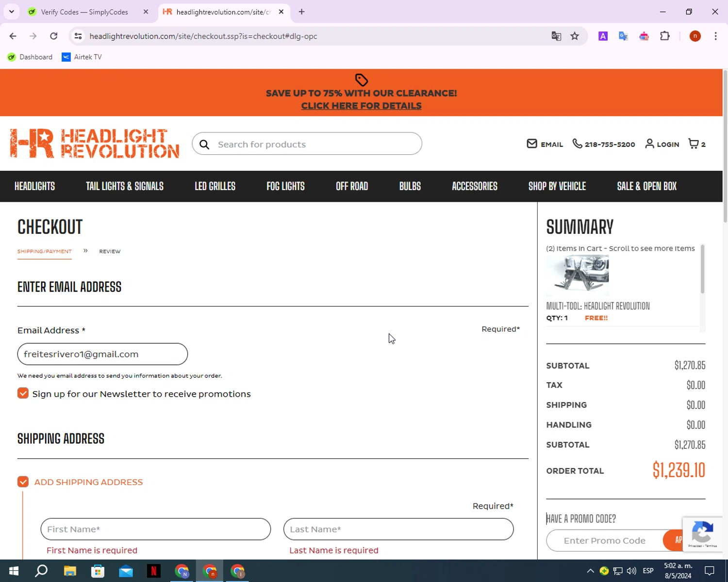Open the Bulbs menu

[x=410, y=186]
